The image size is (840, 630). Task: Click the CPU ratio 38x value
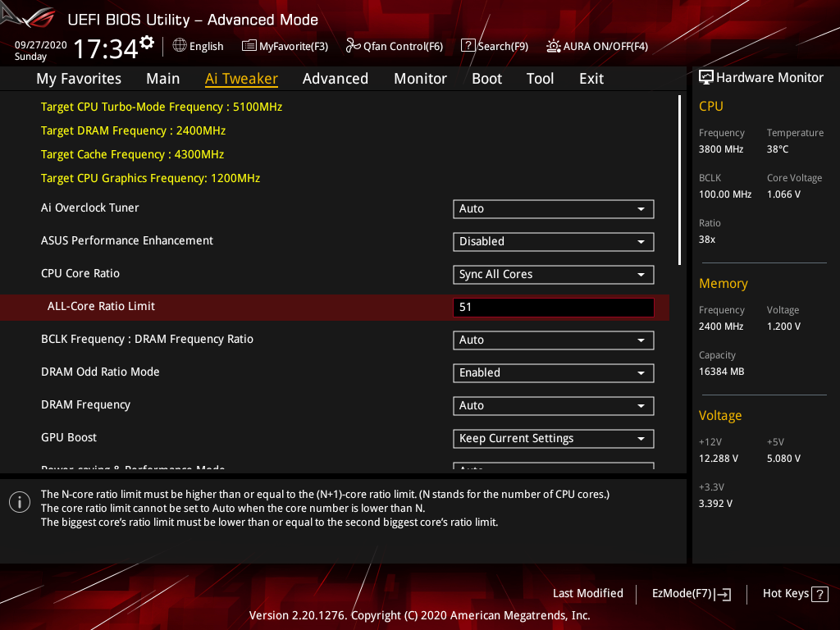pos(707,240)
